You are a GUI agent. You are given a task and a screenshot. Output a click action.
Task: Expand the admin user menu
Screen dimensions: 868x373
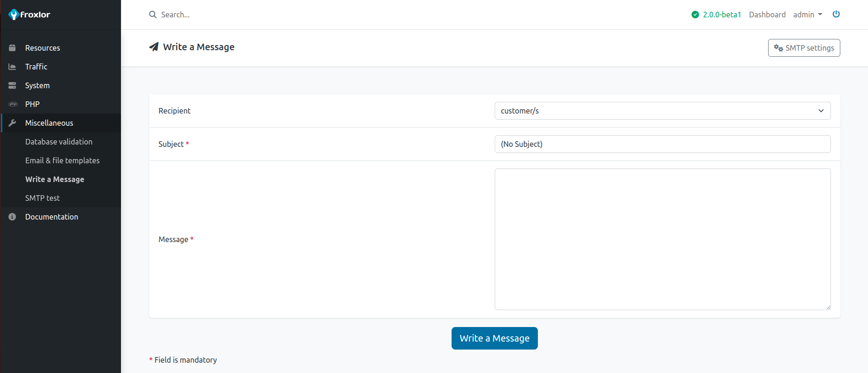[x=807, y=15]
